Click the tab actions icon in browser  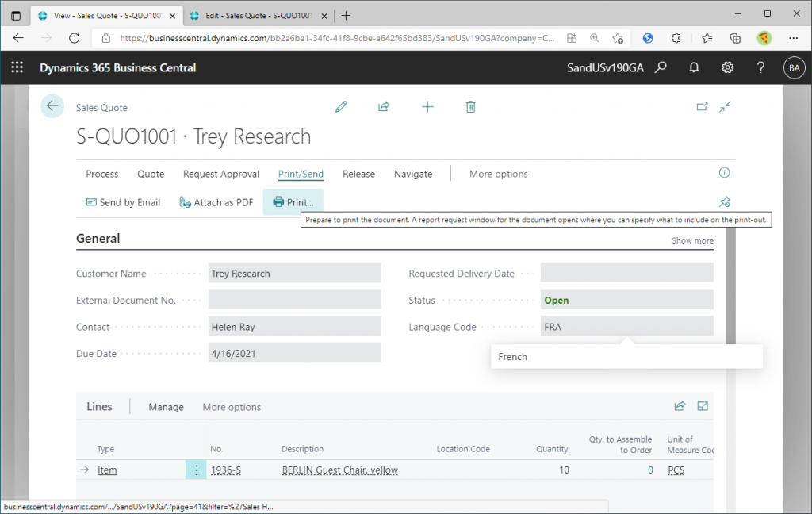tap(16, 16)
